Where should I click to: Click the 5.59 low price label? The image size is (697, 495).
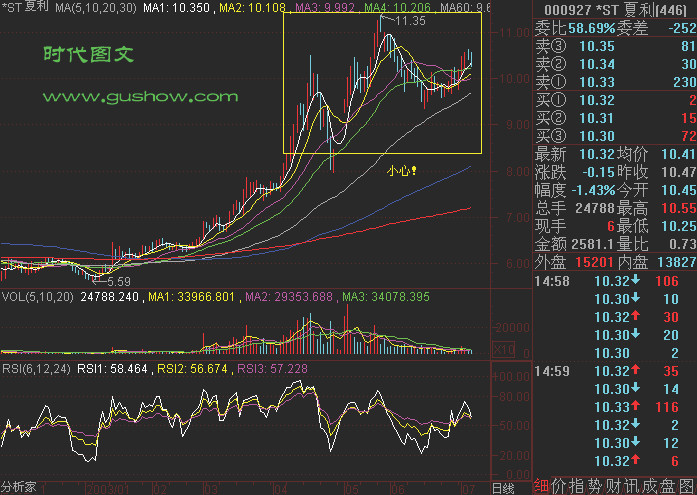point(119,281)
